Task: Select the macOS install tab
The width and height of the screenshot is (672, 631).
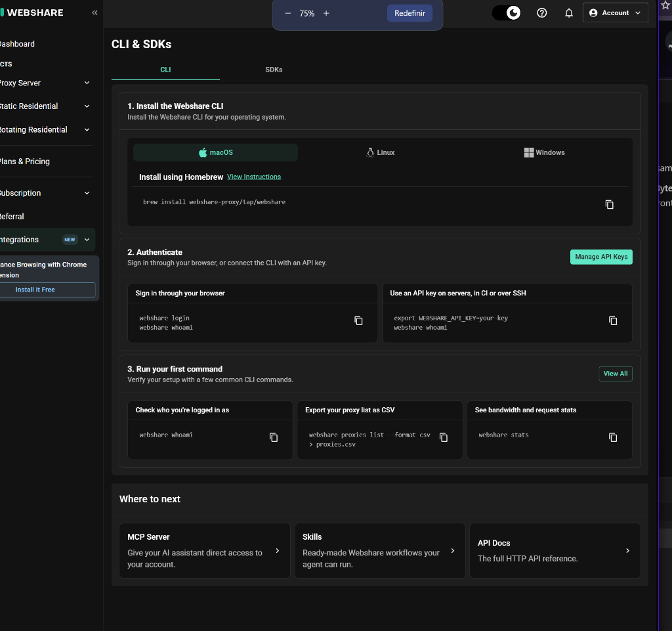Action: [x=215, y=152]
